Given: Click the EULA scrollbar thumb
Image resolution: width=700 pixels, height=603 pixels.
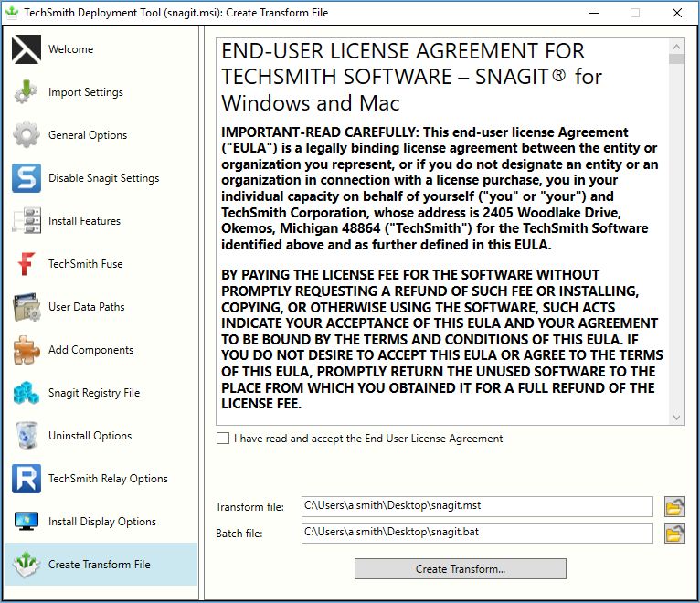Looking at the screenshot, I should click(676, 58).
